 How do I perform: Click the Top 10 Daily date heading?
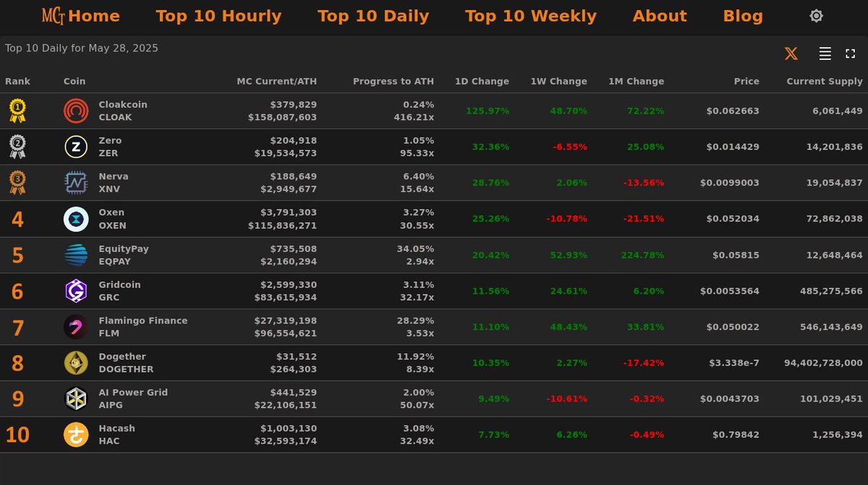pyautogui.click(x=82, y=48)
